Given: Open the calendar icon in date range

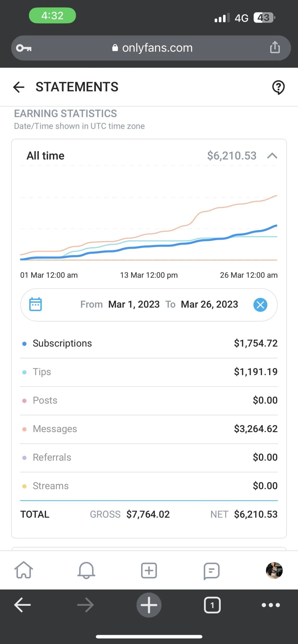Looking at the screenshot, I should click(36, 304).
